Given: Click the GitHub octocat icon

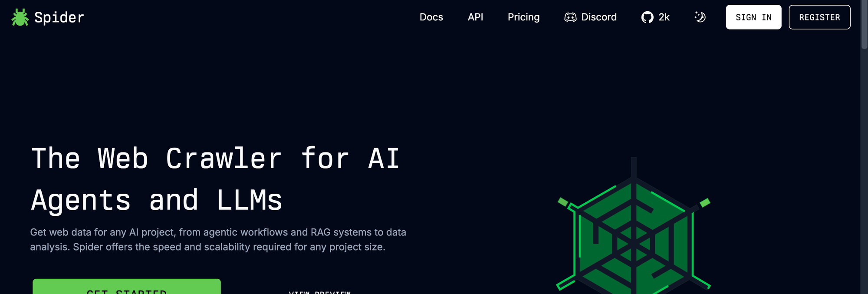Looking at the screenshot, I should coord(647,17).
